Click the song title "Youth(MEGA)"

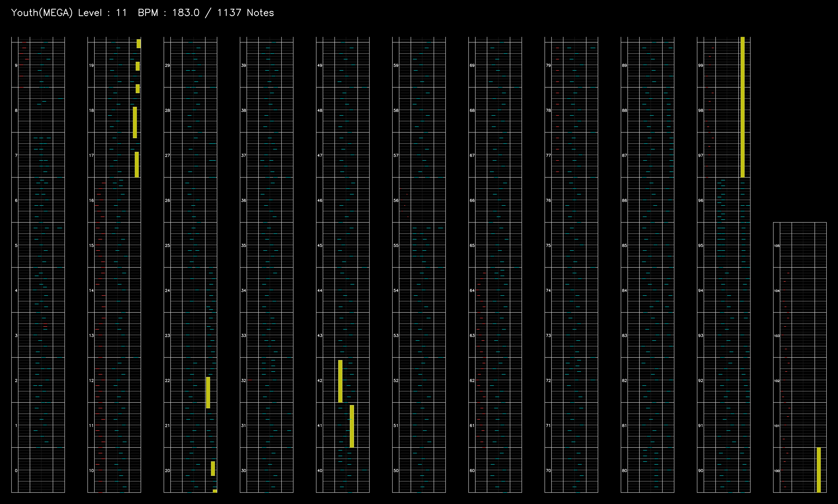click(x=42, y=13)
